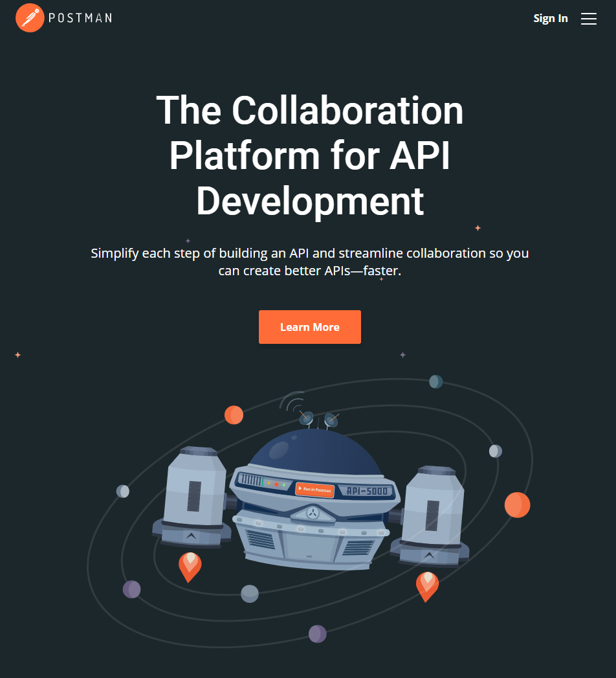Click the orange Postman logo icon
Viewport: 616px width, 678px height.
point(30,17)
